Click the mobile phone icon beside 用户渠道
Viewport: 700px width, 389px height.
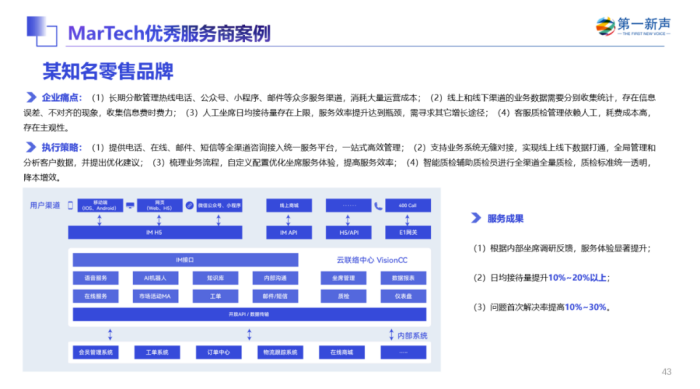70,205
